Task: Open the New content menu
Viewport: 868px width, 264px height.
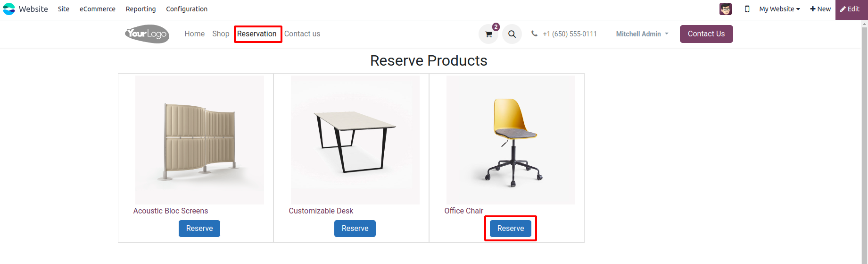Action: [x=820, y=9]
